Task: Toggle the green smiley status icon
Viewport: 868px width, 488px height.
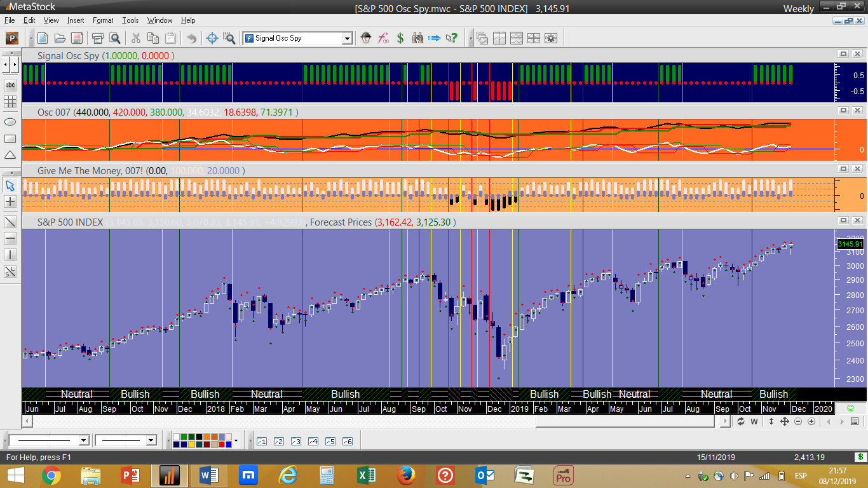Action: click(850, 407)
